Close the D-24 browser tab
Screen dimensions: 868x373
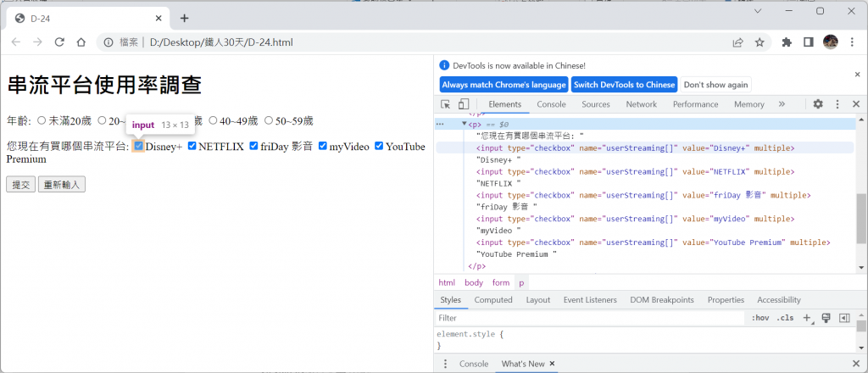coord(159,19)
